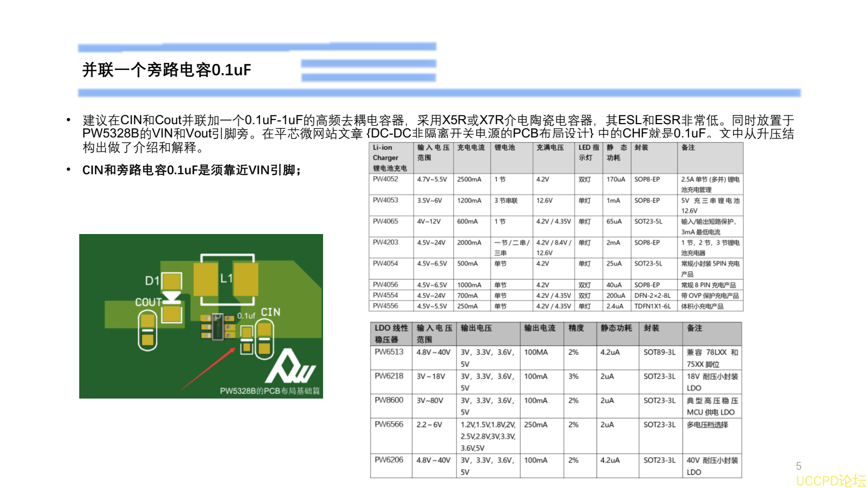Viewport: 868px width, 488px height.
Task: Click the 0.1uf bypass capacitor pads
Action: (x=246, y=340)
